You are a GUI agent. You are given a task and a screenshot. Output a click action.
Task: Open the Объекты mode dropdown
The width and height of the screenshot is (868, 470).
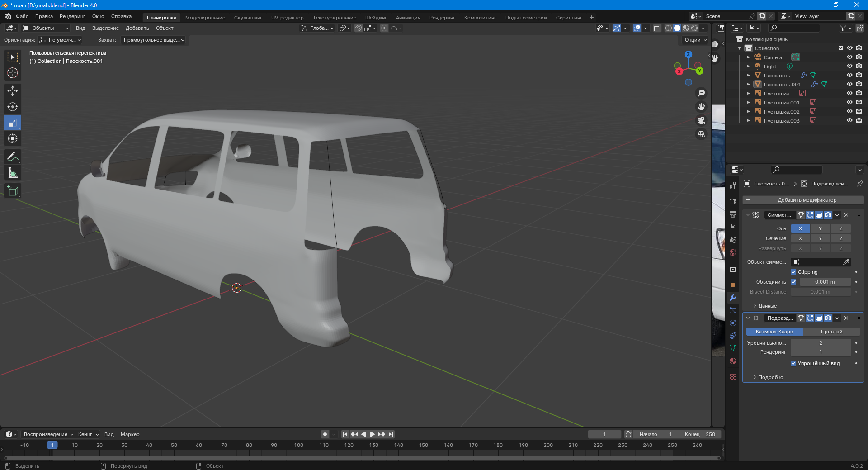(x=46, y=28)
